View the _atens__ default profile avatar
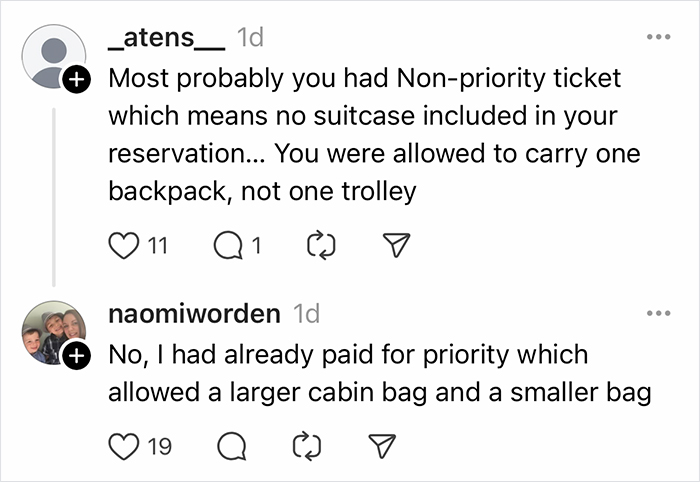The width and height of the screenshot is (700, 482). click(52, 56)
